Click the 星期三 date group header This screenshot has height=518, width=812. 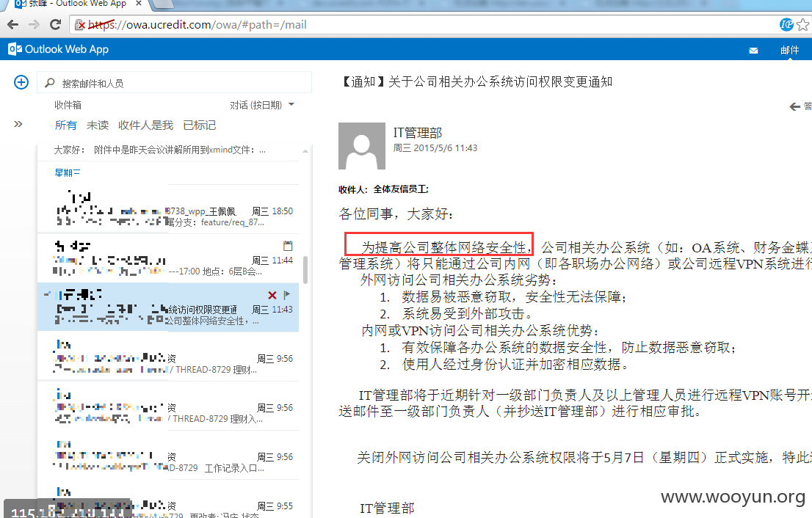click(x=68, y=173)
